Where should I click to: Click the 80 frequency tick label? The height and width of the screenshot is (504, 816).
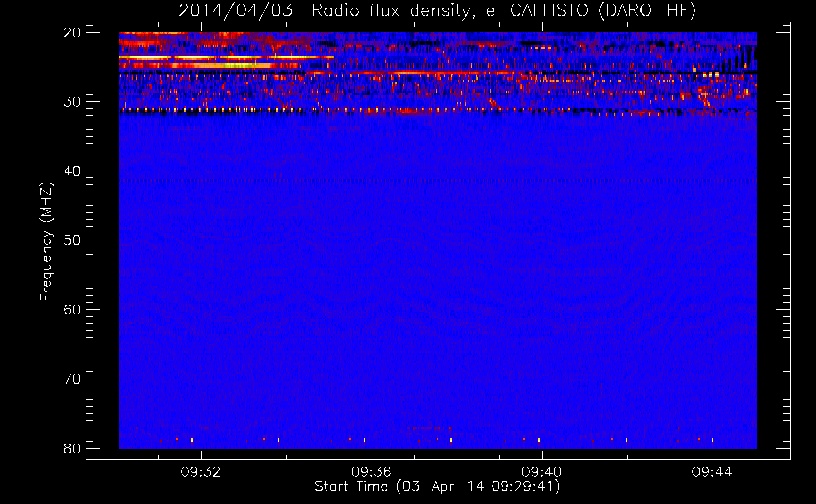tap(72, 448)
